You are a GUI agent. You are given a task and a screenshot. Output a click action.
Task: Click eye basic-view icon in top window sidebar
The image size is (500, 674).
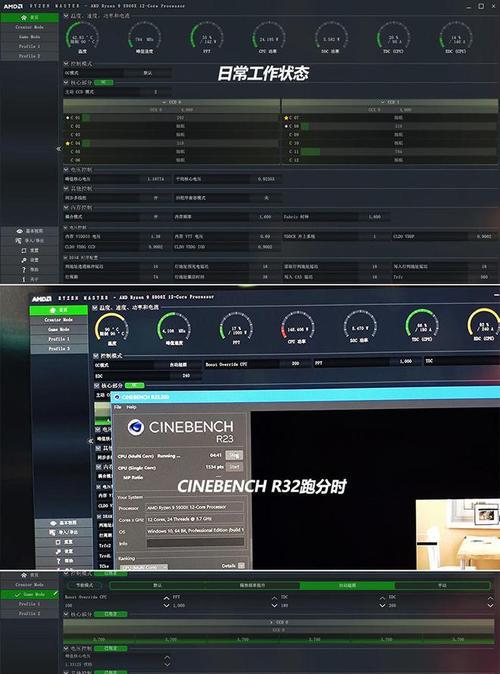19,231
